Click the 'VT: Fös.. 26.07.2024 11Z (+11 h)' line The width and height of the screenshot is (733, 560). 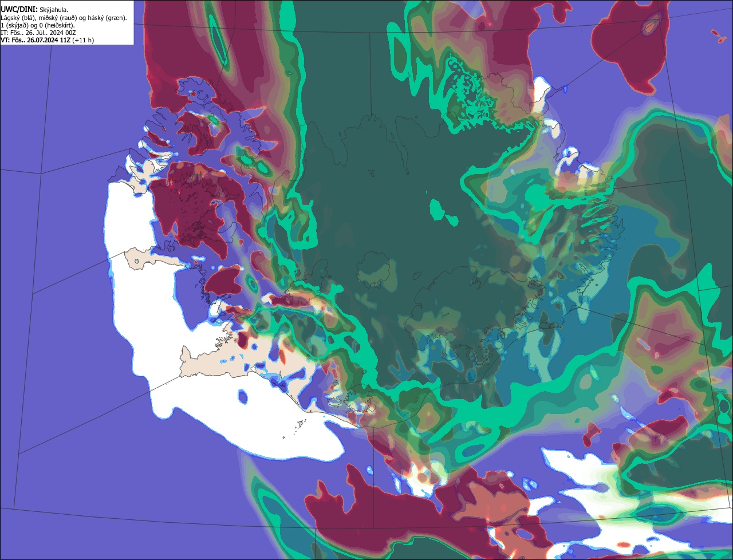click(x=48, y=40)
